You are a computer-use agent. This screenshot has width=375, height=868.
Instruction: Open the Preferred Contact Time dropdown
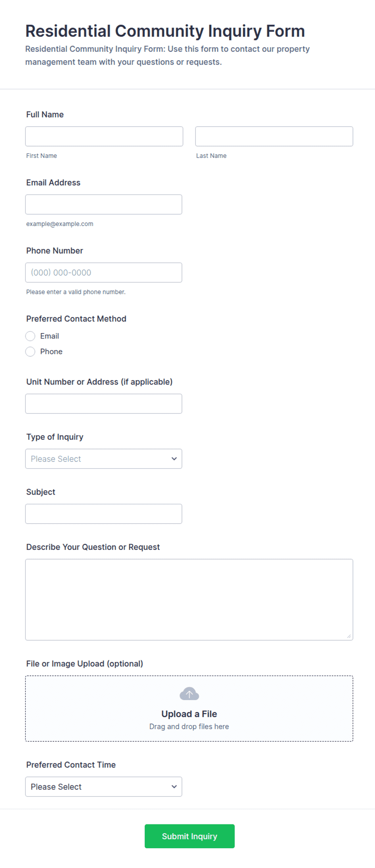104,786
